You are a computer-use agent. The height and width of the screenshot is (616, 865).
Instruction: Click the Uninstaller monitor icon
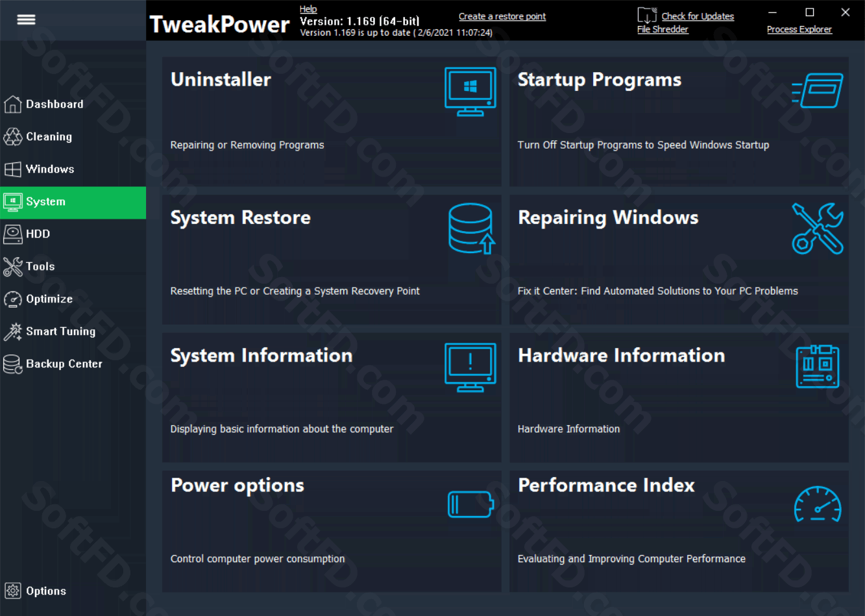pos(470,92)
